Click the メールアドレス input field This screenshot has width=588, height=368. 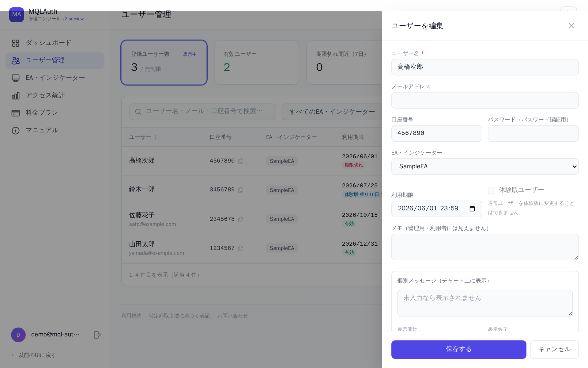click(485, 100)
